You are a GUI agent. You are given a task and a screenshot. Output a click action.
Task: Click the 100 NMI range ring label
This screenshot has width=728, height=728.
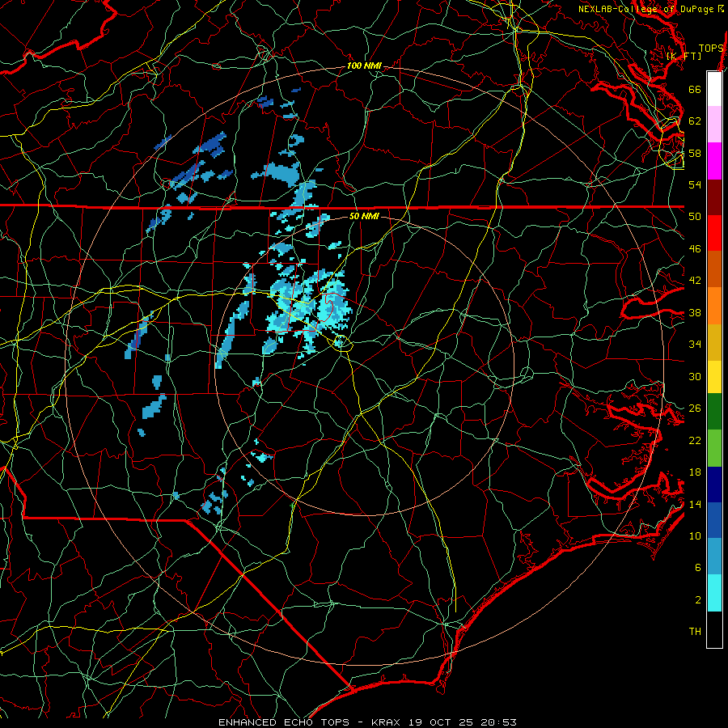[364, 66]
